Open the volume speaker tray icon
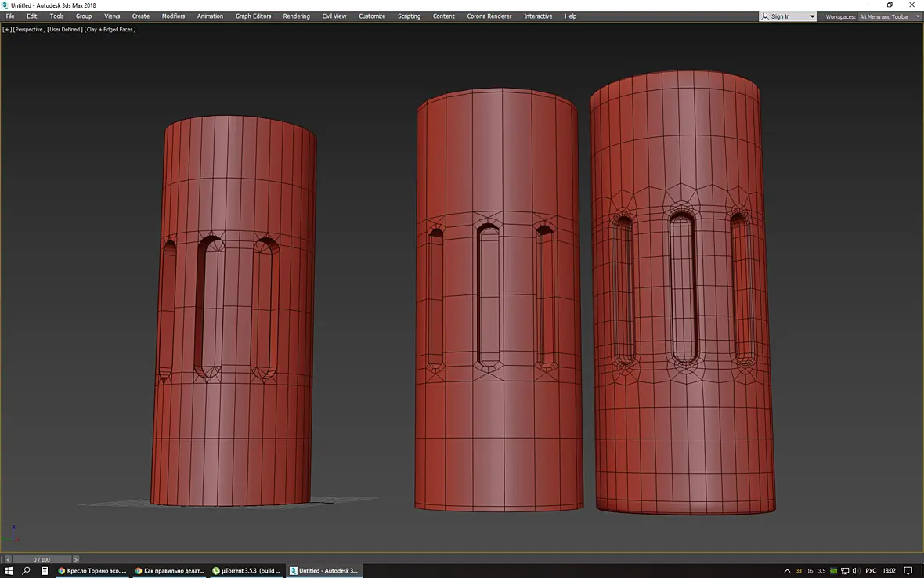The image size is (924, 578). coord(856,570)
